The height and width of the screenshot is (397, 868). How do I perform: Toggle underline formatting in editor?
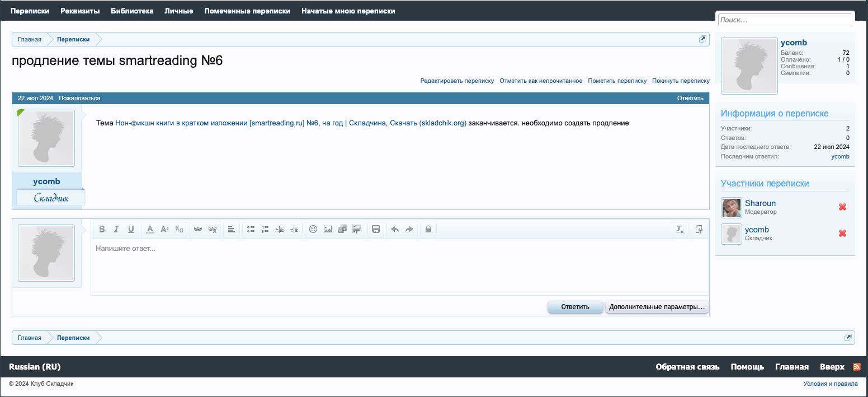coord(131,229)
